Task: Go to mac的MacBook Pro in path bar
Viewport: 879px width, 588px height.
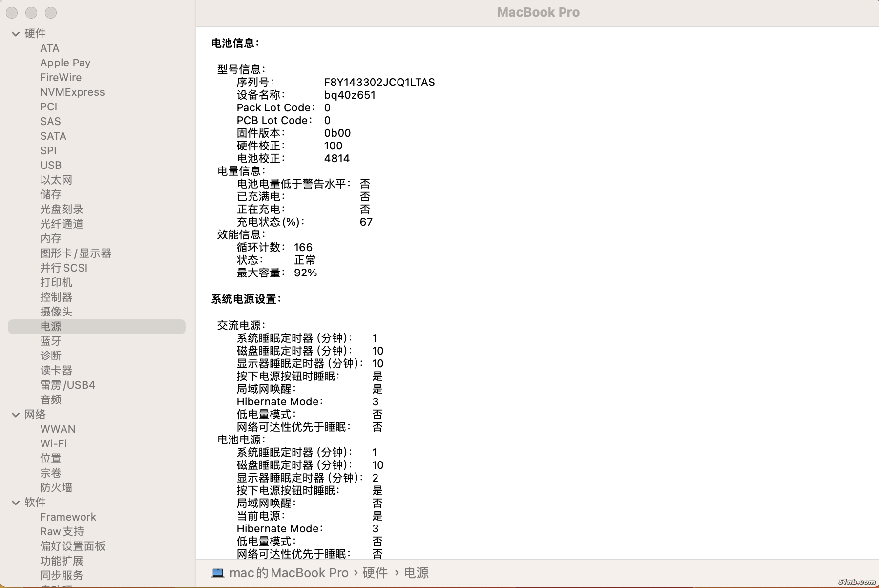Action: click(x=289, y=573)
